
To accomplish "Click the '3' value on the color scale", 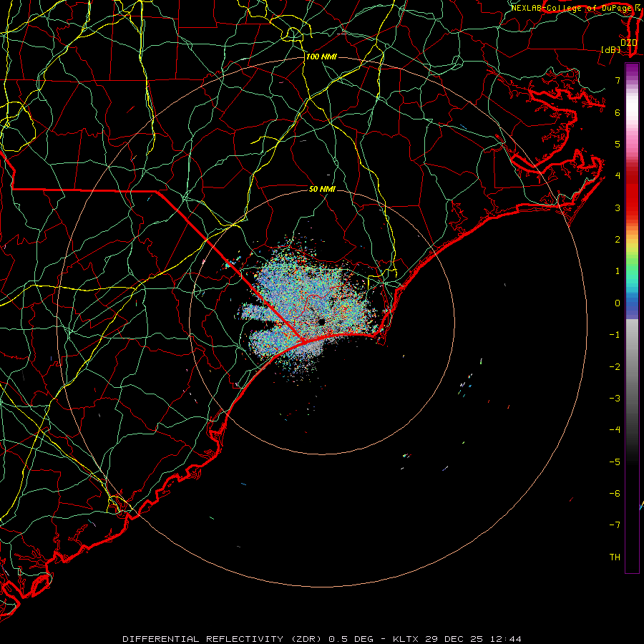I will pyautogui.click(x=618, y=208).
